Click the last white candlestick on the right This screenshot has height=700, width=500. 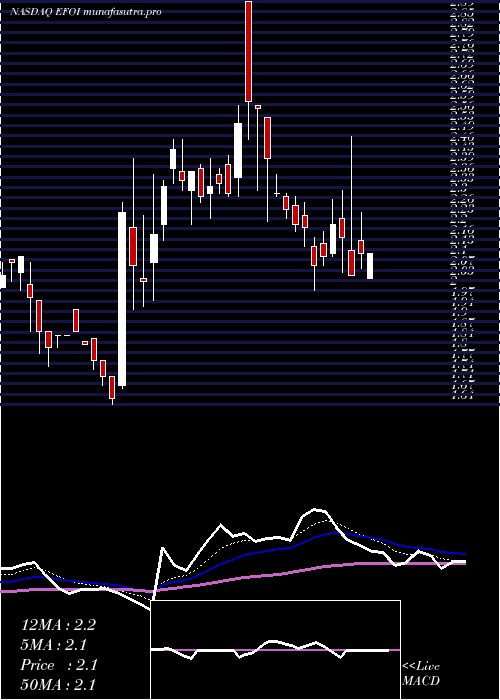coord(370,266)
